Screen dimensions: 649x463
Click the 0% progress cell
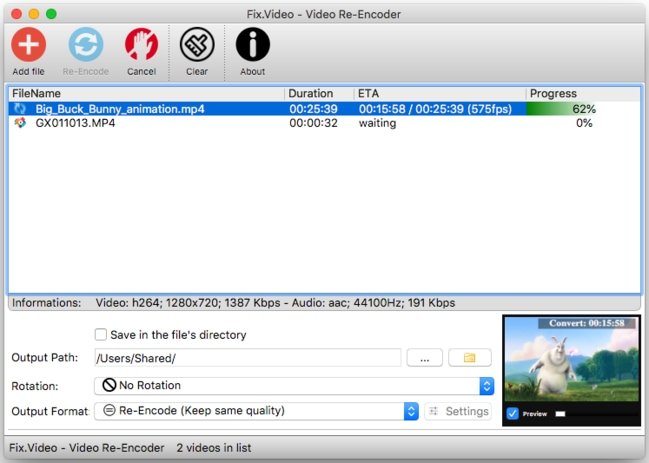584,123
